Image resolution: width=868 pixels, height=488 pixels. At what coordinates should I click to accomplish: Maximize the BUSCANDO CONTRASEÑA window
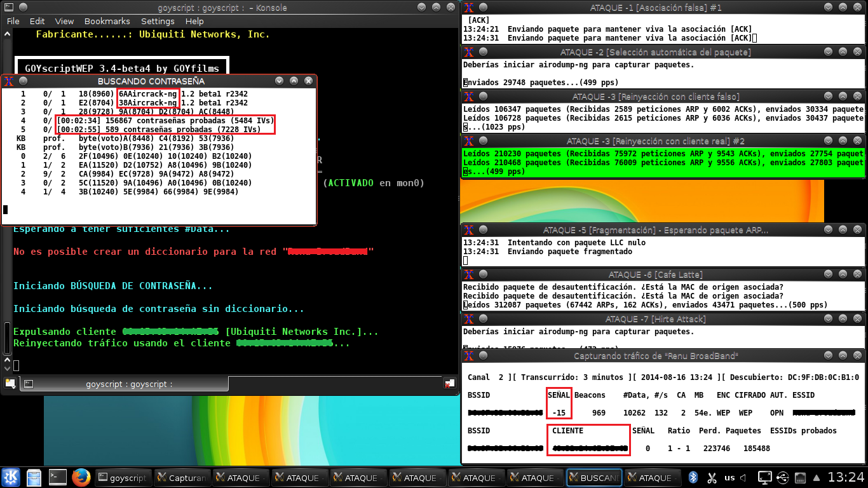click(x=294, y=81)
